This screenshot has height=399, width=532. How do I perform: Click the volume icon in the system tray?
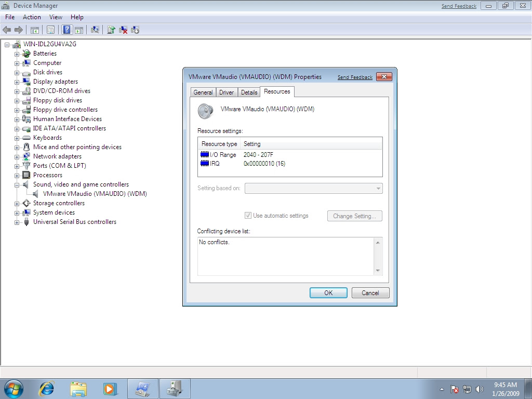[x=480, y=389]
